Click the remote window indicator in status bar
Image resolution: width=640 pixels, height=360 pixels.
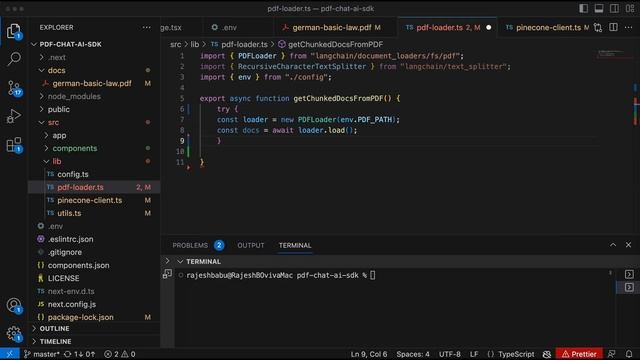pyautogui.click(x=9, y=354)
